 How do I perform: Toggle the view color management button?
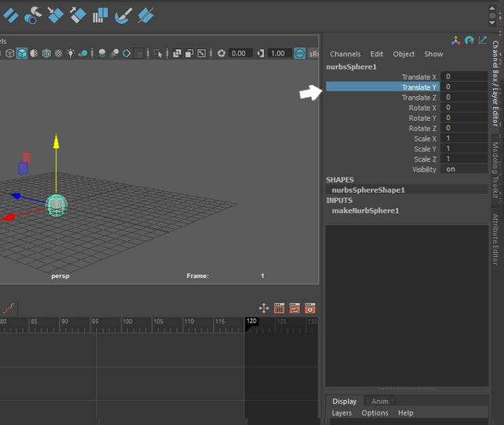point(300,54)
